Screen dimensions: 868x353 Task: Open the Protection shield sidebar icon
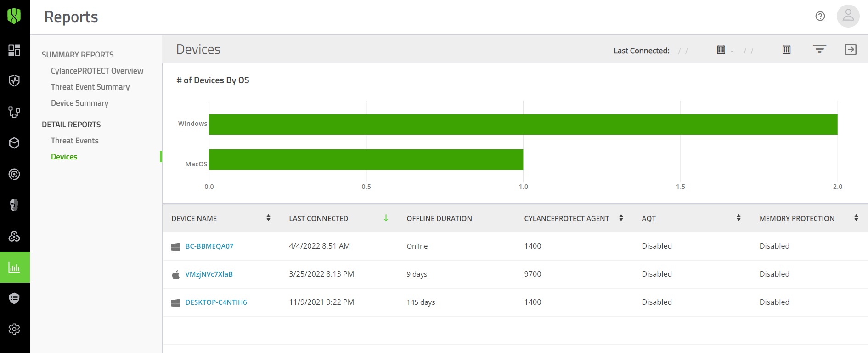pos(14,81)
